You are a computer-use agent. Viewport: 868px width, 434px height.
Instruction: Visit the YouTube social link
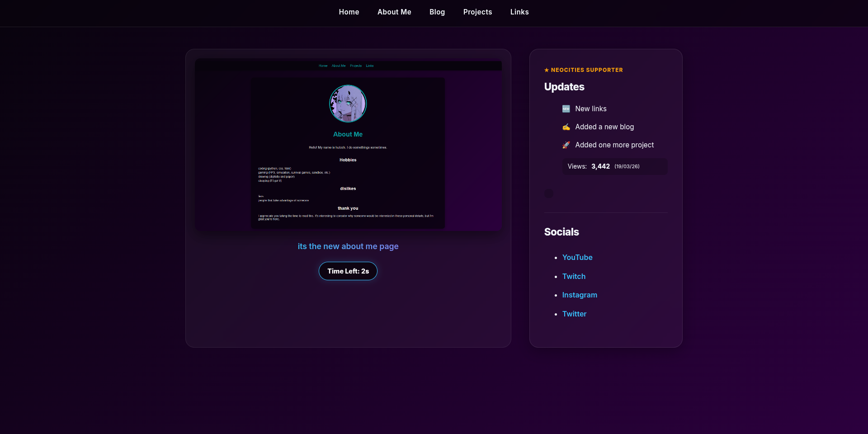tap(577, 257)
